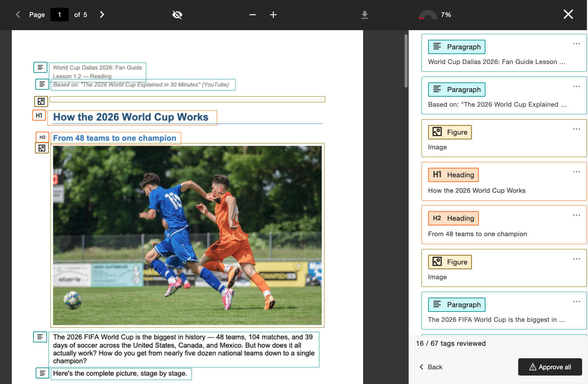Screen dimensions: 588x384
Task: Click 'From 48 teams to one champion' card text
Action: [x=477, y=234]
